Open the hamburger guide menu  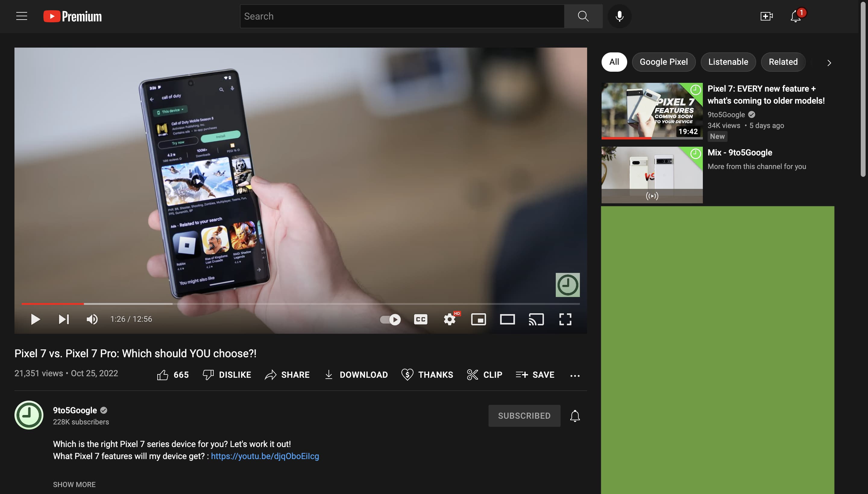pos(22,16)
